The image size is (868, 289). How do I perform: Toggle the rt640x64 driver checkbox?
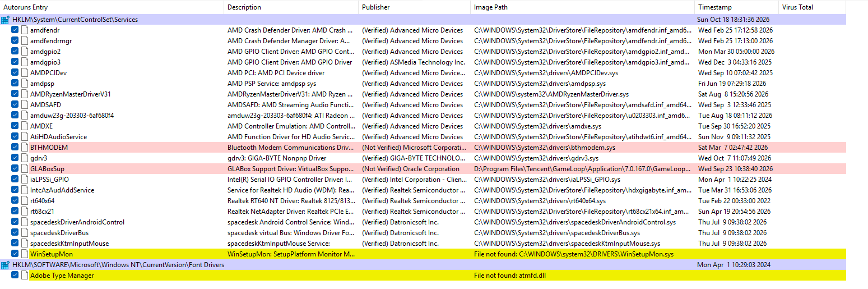tap(15, 201)
